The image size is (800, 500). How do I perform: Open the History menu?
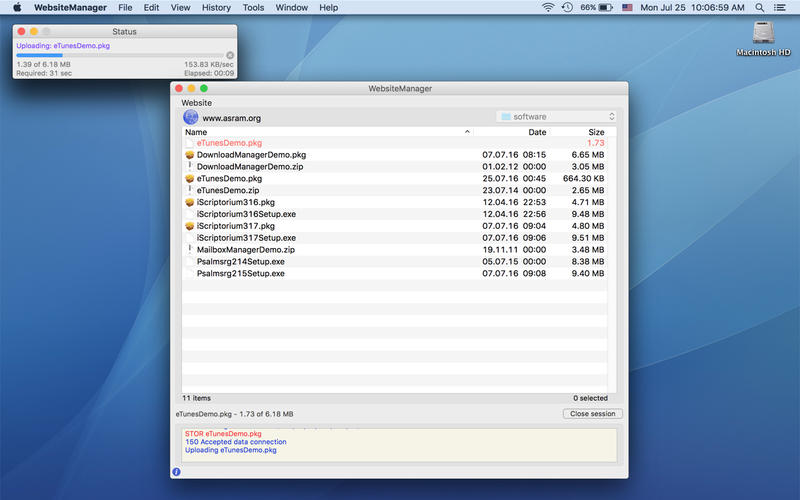coord(216,8)
